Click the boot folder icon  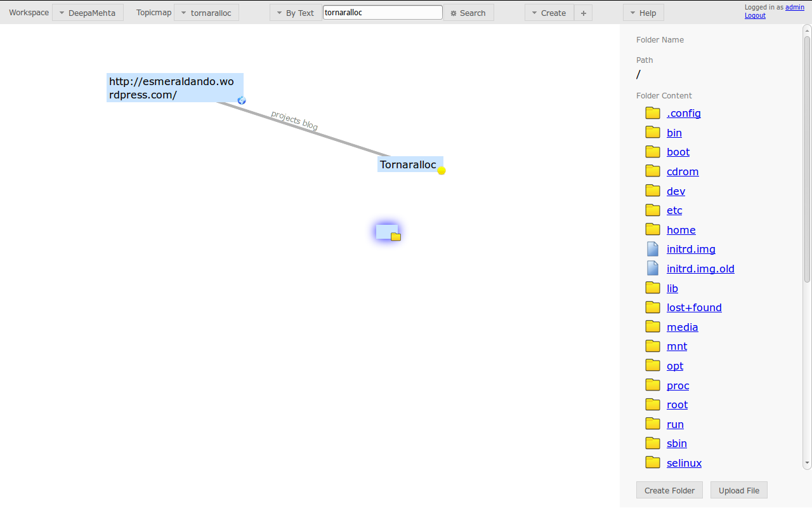point(653,152)
